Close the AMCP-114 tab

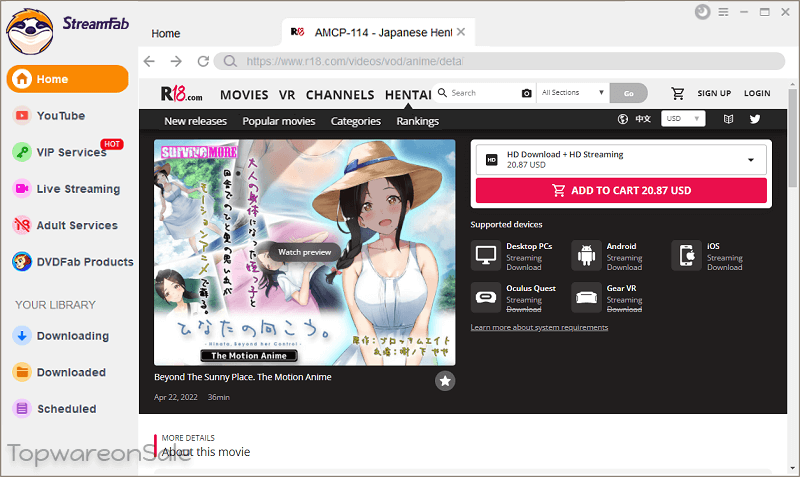(461, 32)
